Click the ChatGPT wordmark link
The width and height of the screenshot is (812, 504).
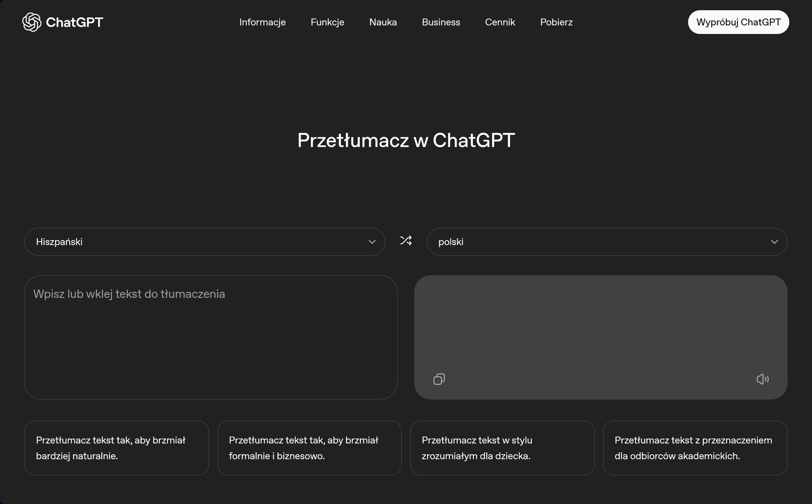pyautogui.click(x=74, y=22)
